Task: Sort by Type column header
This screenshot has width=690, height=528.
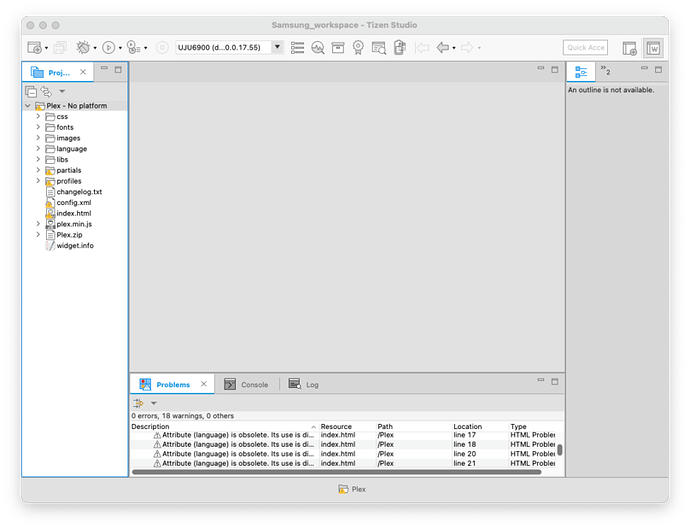Action: 532,426
